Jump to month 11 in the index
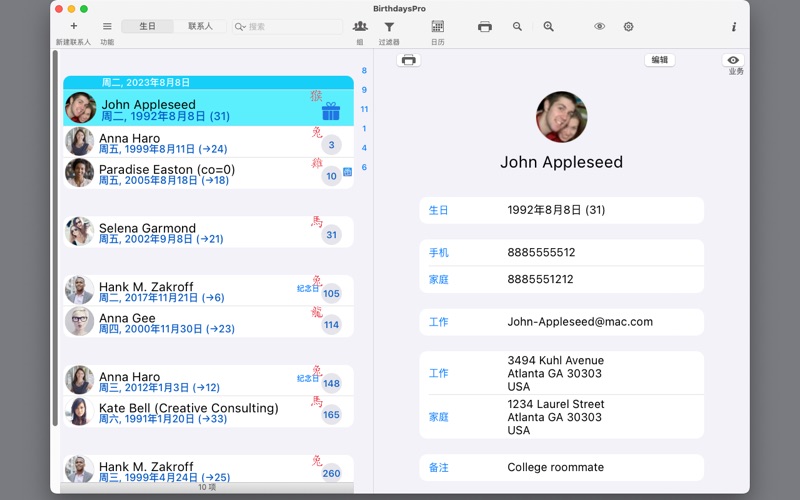800x500 pixels. 364,109
